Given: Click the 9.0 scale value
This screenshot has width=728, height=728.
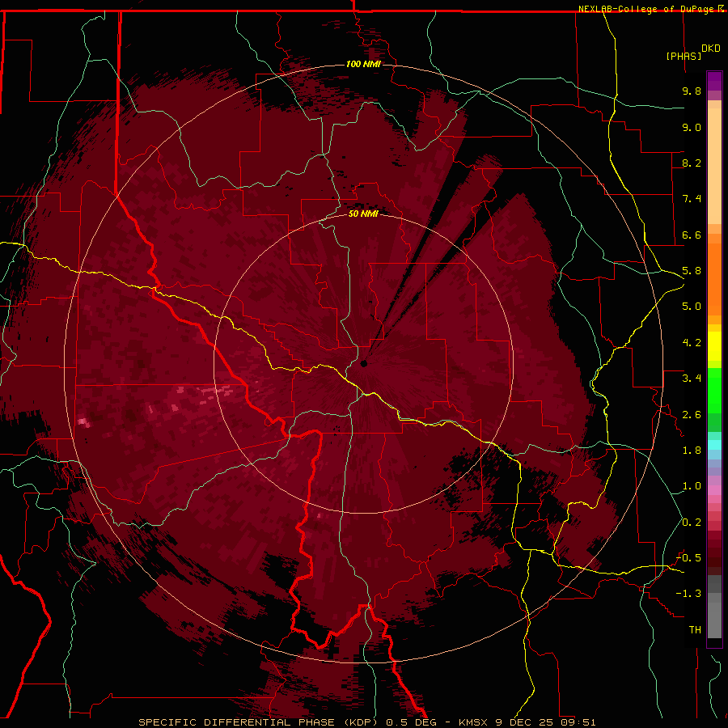Looking at the screenshot, I should [692, 127].
